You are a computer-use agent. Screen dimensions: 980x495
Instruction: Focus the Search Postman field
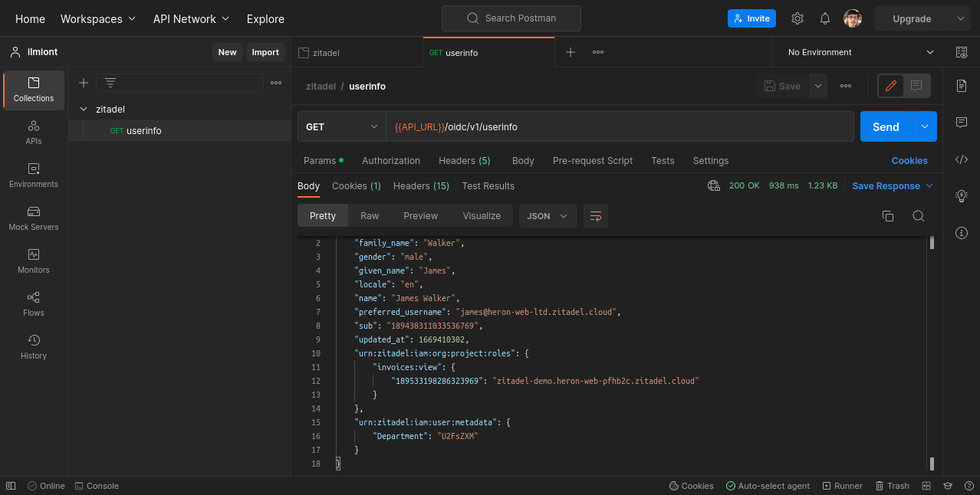tap(511, 18)
